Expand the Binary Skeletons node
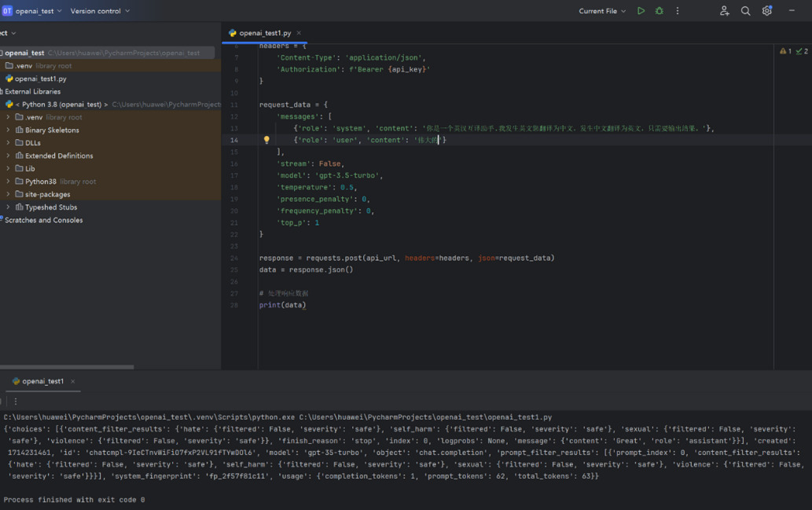Screen dimensions: 812x510 [8, 130]
